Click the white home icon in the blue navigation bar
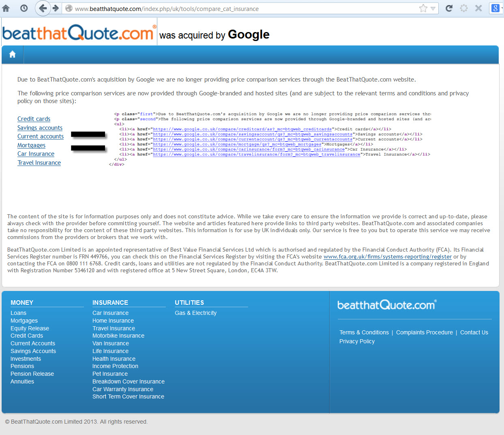504x435 pixels. click(x=13, y=54)
